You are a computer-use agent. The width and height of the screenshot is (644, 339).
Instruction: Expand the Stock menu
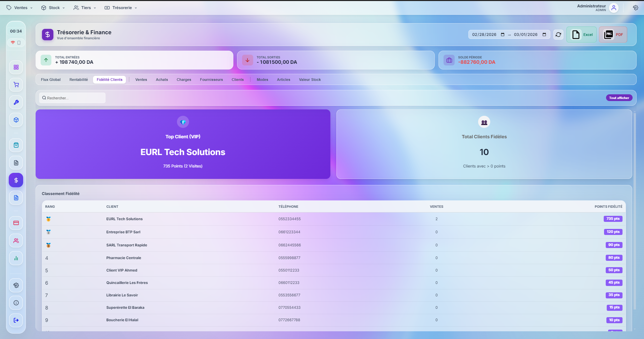52,7
